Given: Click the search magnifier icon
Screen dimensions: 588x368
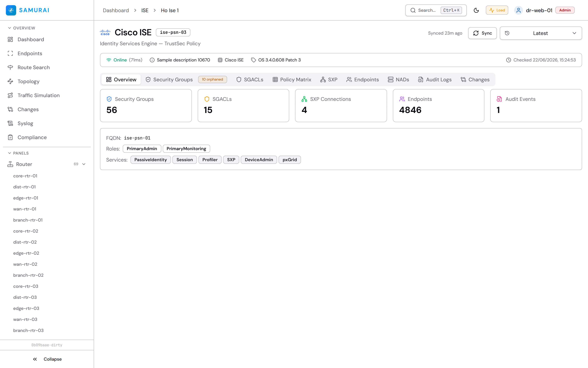Looking at the screenshot, I should [413, 10].
